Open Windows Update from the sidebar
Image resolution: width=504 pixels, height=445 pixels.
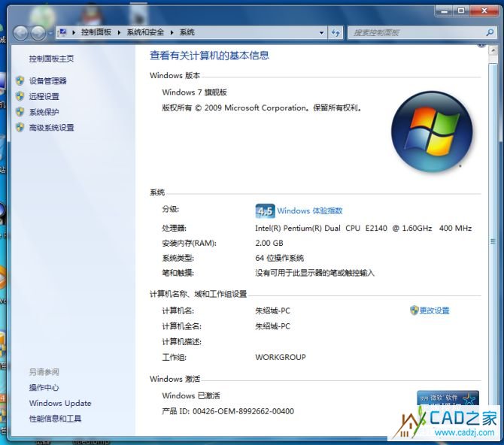pos(60,403)
